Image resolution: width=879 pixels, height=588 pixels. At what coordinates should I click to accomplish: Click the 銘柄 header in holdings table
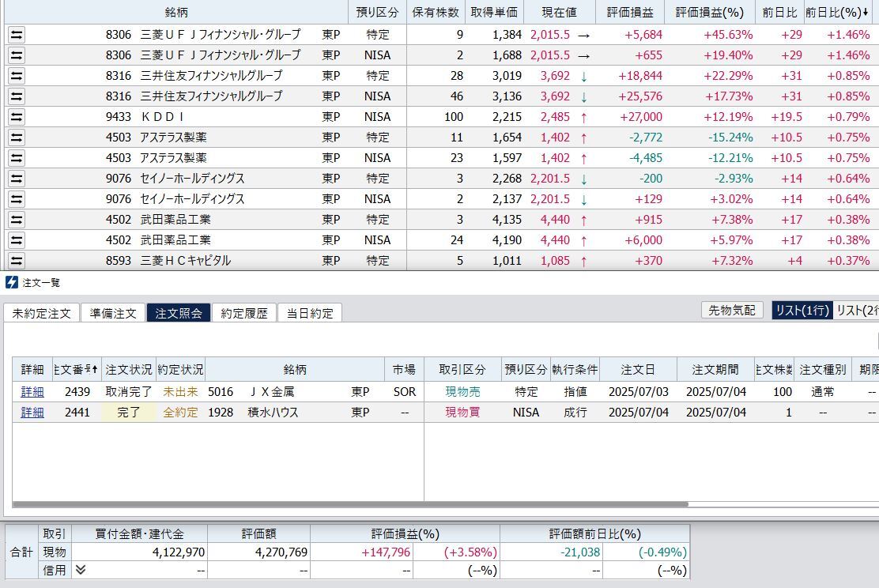(176, 13)
